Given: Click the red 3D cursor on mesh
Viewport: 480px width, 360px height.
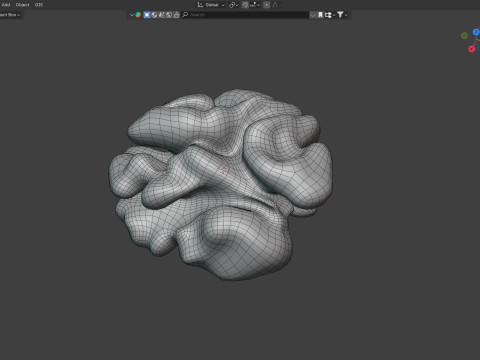Looking at the screenshot, I should pyautogui.click(x=224, y=171).
